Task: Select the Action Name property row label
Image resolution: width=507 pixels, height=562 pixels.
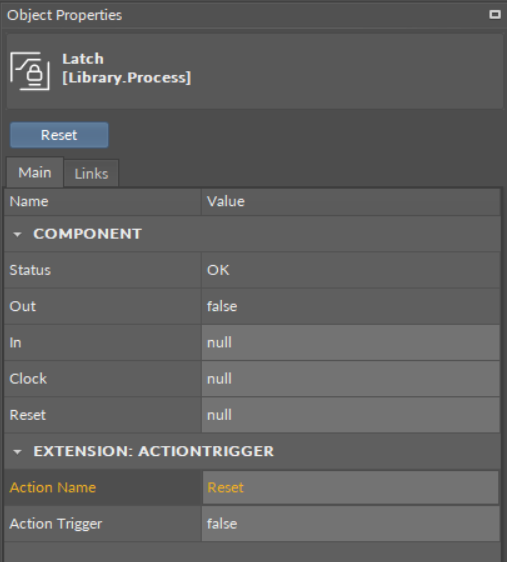Action: pyautogui.click(x=53, y=487)
